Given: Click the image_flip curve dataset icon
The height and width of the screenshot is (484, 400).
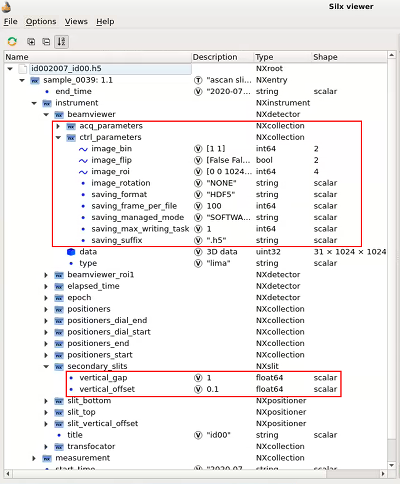Looking at the screenshot, I should click(x=83, y=160).
